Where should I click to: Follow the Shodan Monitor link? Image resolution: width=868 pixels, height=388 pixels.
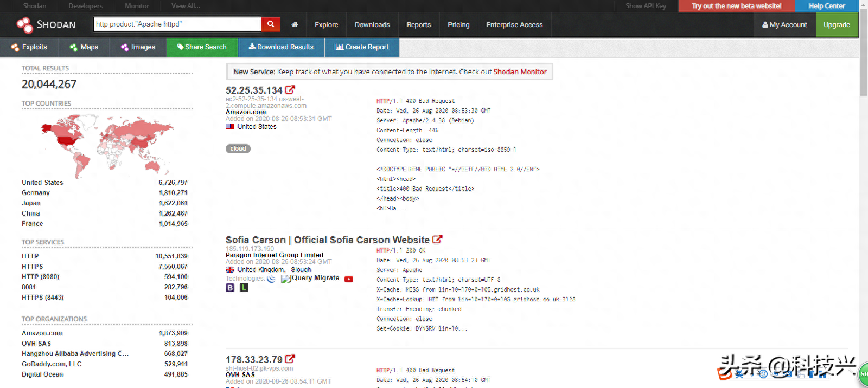pos(520,72)
